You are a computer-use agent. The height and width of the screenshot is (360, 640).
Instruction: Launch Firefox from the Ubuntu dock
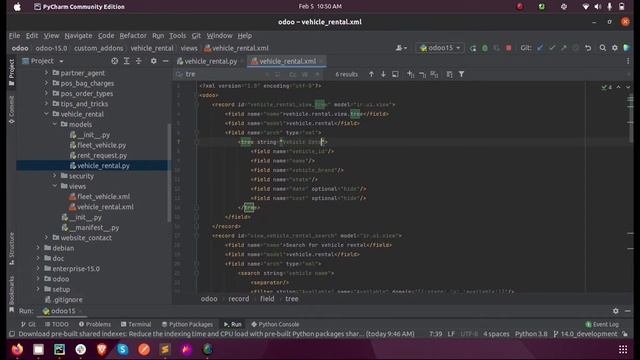17,349
